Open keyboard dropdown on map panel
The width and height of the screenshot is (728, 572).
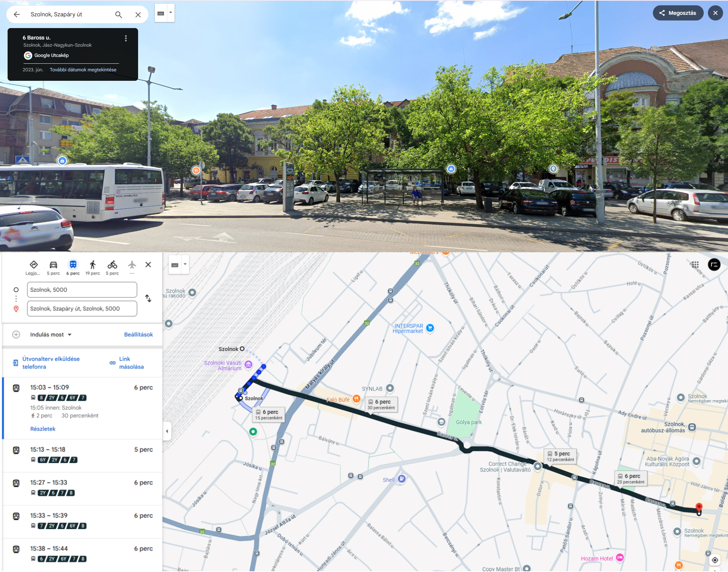185,264
